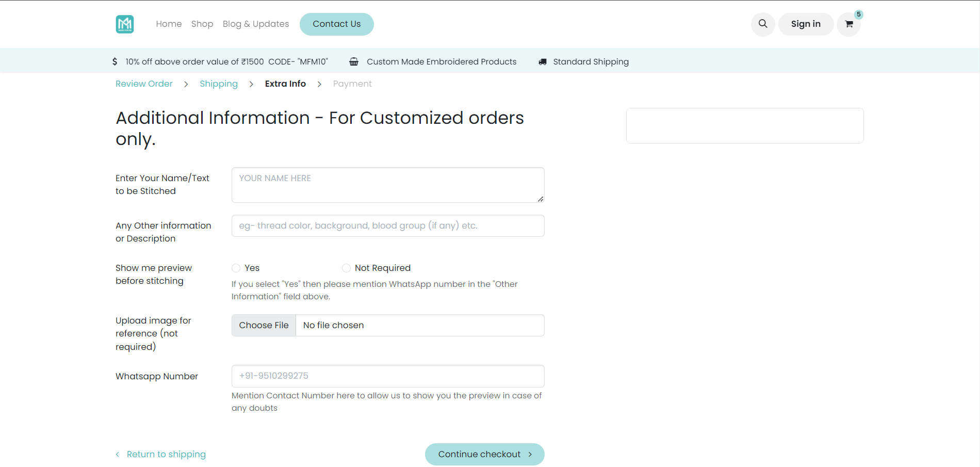
Task: Go back to Review Order step
Action: (144, 84)
